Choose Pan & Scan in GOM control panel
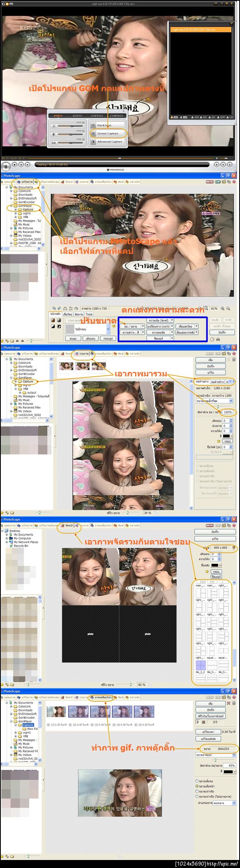This screenshot has height=868, width=240. [108, 125]
